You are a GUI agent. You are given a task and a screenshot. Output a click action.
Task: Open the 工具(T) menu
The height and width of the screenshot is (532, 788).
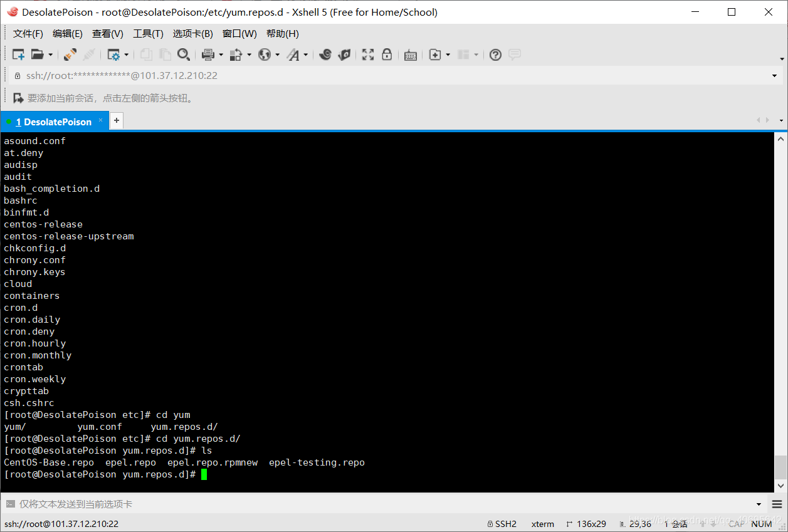tap(148, 34)
